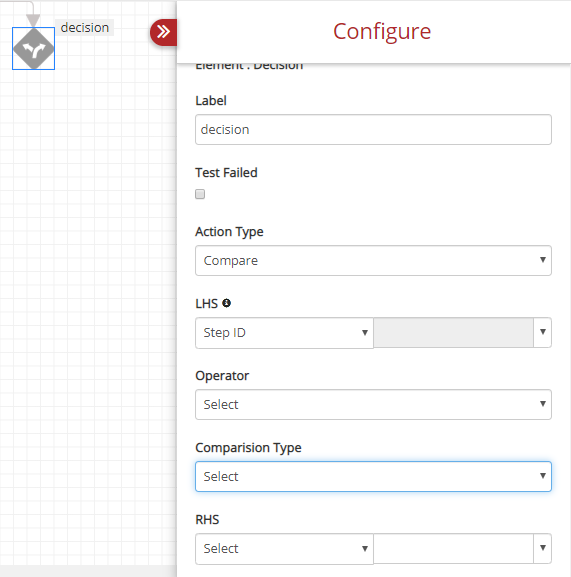This screenshot has width=571, height=577.
Task: Open the RHS type Select dropdown
Action: pyautogui.click(x=284, y=549)
